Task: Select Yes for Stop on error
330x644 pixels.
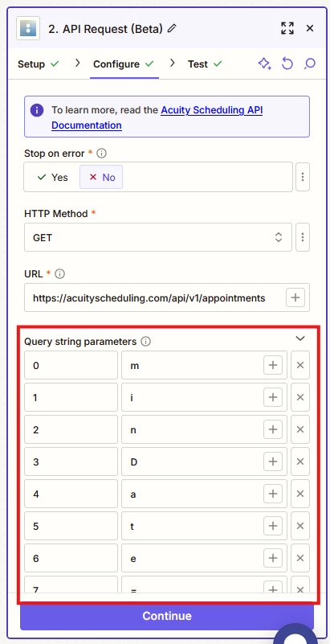Action: [x=52, y=178]
